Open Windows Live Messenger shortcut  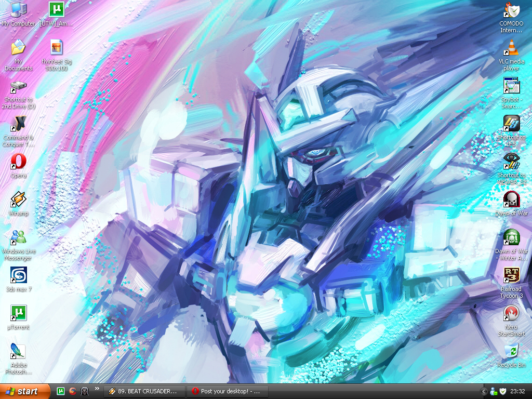click(18, 245)
